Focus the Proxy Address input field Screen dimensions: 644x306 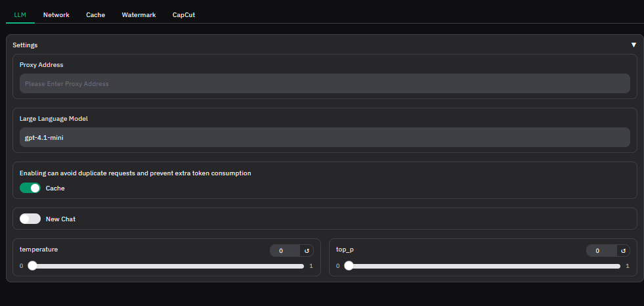pyautogui.click(x=324, y=83)
